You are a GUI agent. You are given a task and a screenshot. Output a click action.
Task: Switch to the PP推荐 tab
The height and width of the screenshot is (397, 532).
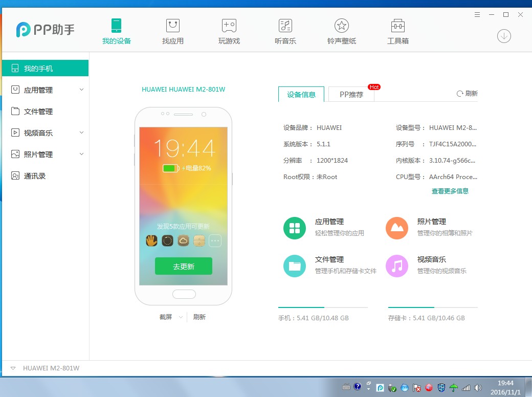point(351,94)
